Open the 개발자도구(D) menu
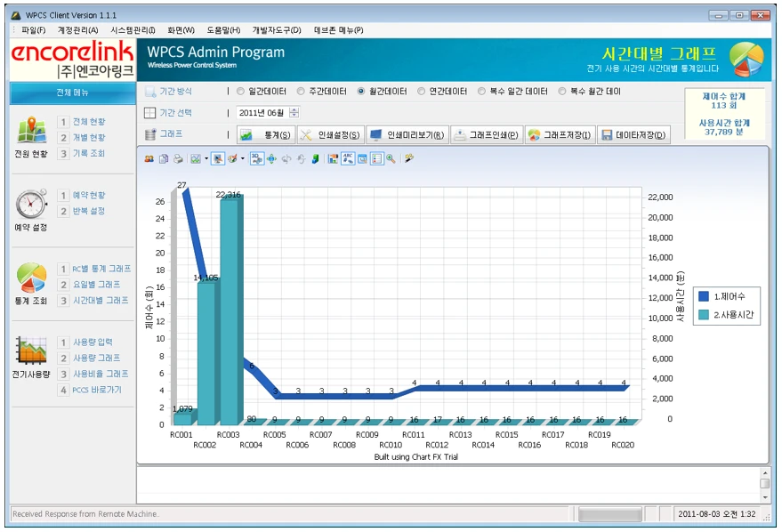782x532 pixels. tap(277, 30)
